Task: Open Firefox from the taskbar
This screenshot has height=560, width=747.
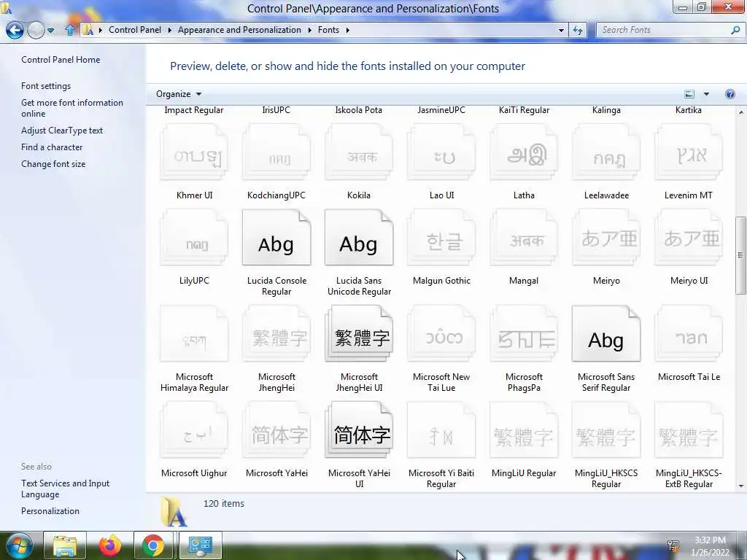Action: click(109, 545)
